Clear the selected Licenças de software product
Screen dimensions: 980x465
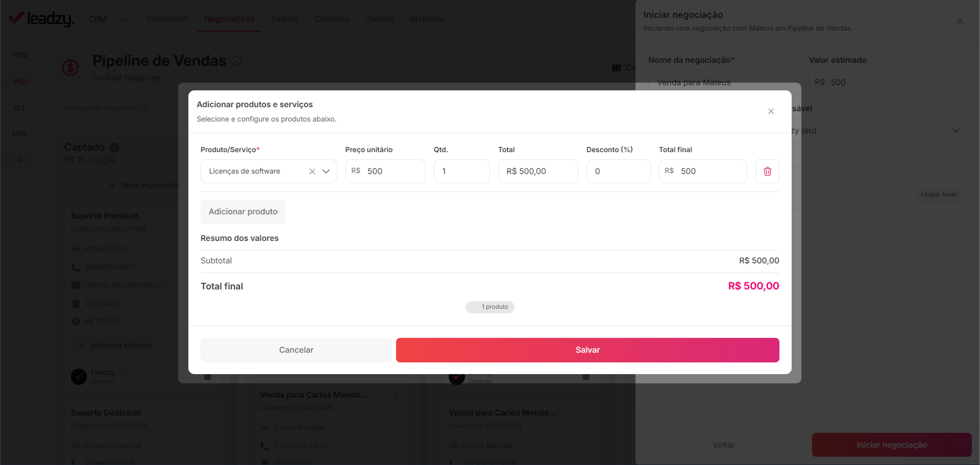tap(312, 172)
